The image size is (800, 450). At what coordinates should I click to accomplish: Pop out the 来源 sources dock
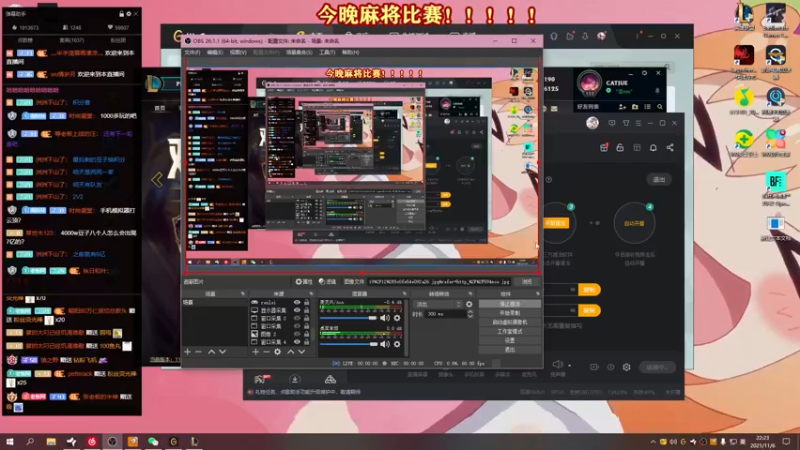[311, 294]
